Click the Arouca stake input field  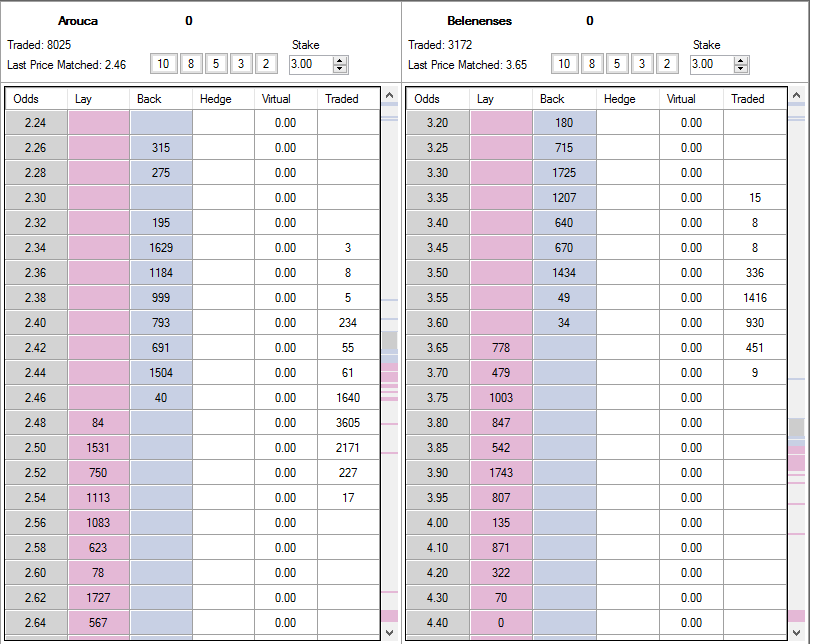pyautogui.click(x=312, y=64)
